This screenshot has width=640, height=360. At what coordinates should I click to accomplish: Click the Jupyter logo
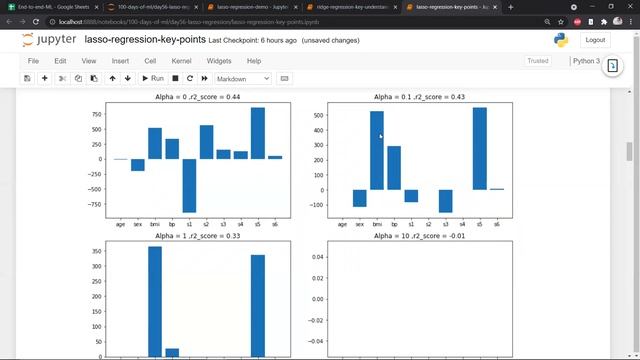(x=49, y=40)
